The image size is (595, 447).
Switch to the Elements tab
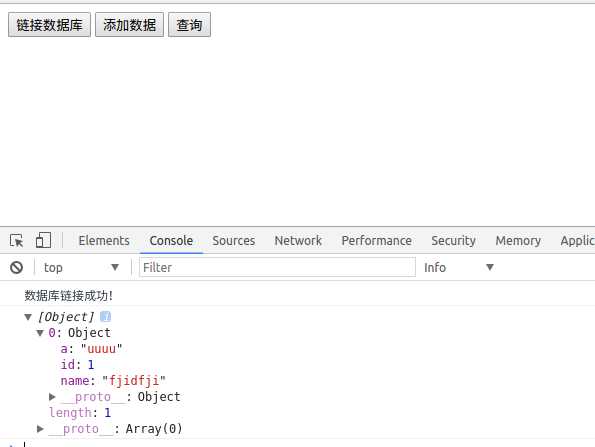click(104, 241)
